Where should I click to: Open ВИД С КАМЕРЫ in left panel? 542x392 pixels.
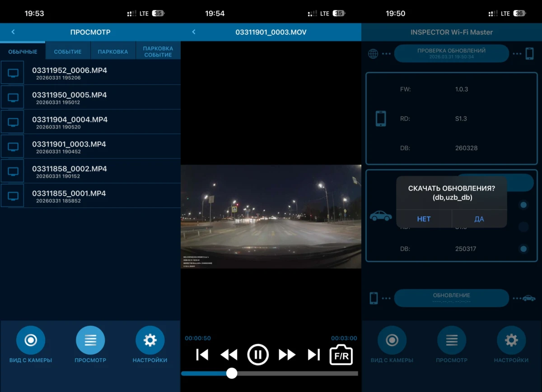pyautogui.click(x=31, y=341)
